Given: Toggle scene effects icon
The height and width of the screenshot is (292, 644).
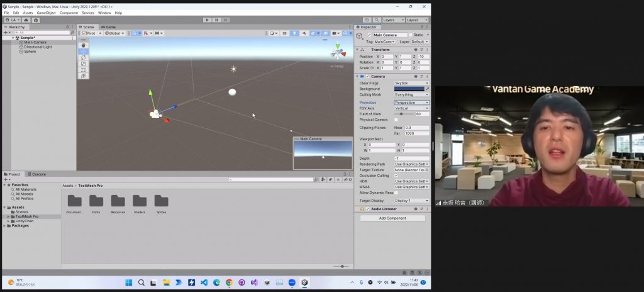Looking at the screenshot, I should pyautogui.click(x=314, y=33).
